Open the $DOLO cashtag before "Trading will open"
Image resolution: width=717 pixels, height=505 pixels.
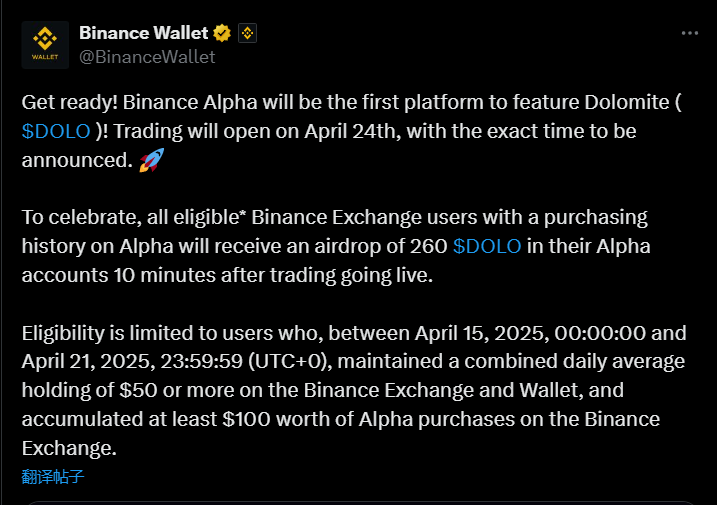[56, 131]
